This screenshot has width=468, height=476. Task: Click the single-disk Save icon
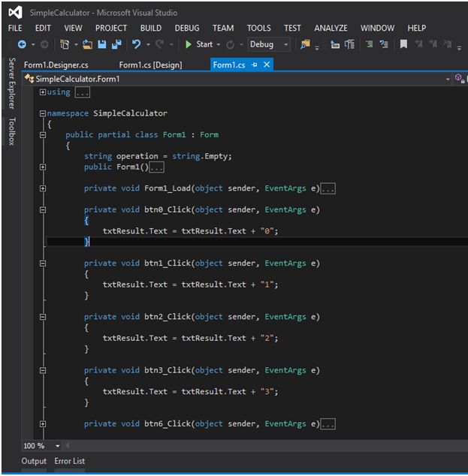[102, 45]
